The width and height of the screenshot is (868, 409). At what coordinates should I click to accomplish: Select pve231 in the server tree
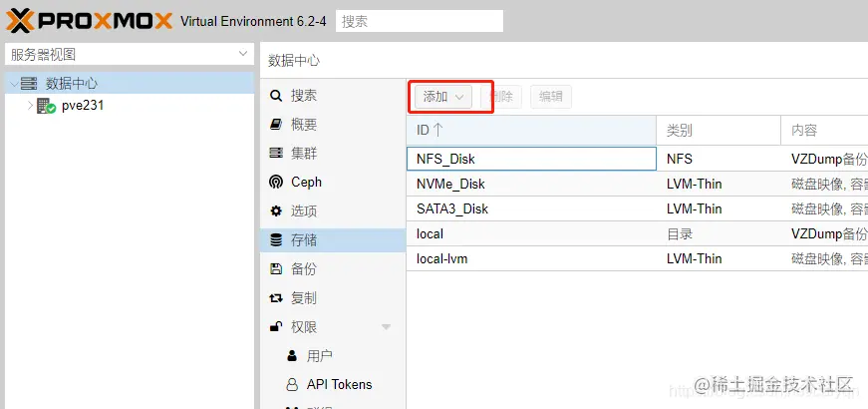pos(83,106)
